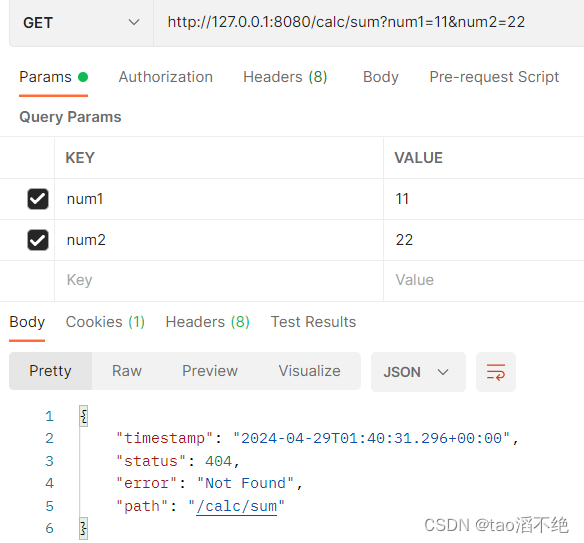Open the GET method dropdown
Viewport: 584px width, 543px height.
click(x=81, y=23)
